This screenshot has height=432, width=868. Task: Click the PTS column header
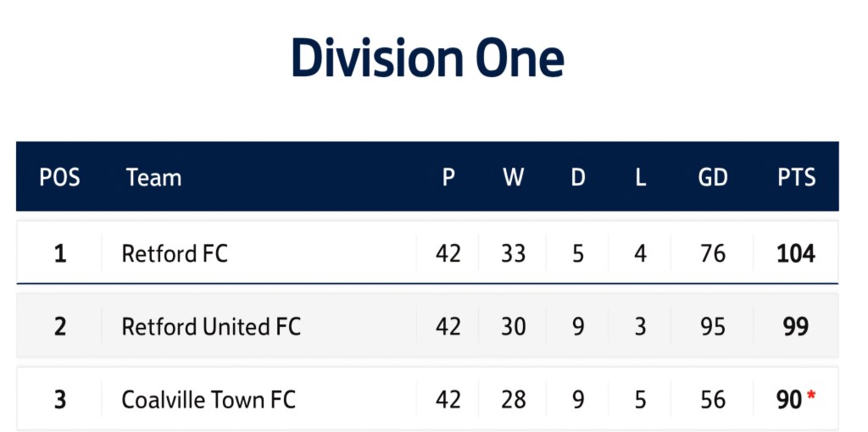click(796, 178)
